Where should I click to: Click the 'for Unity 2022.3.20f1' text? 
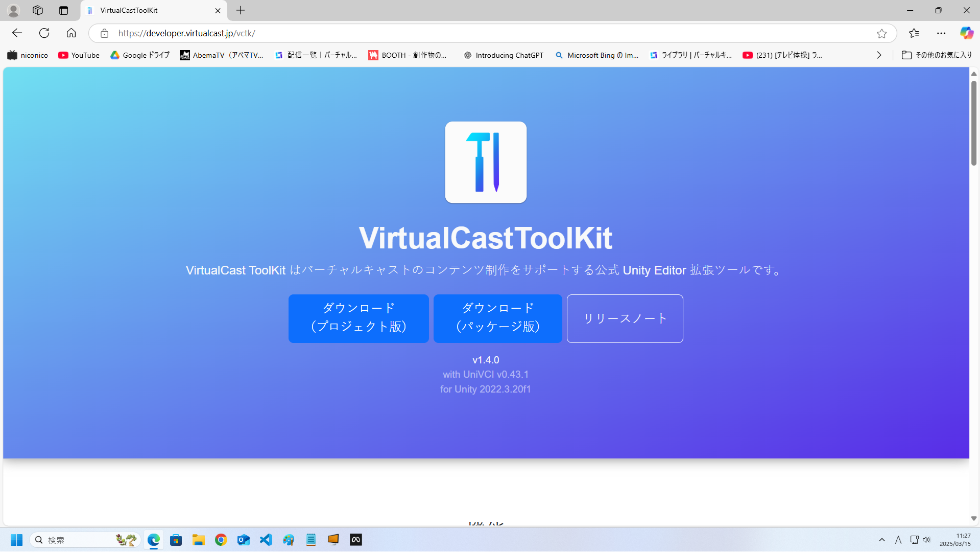coord(486,389)
